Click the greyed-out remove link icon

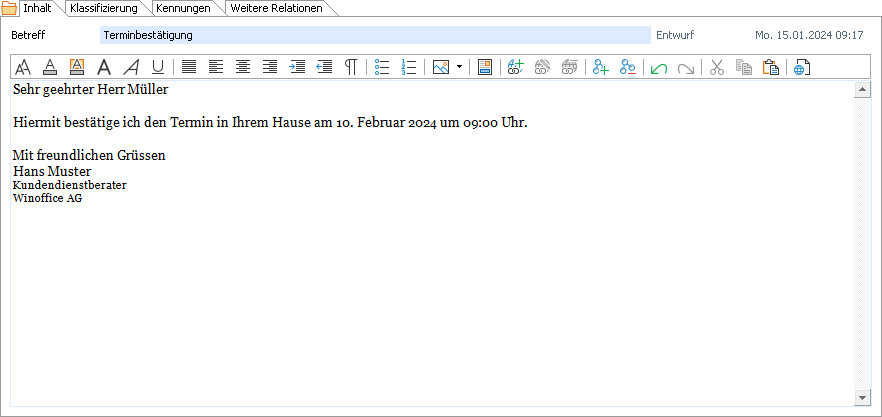coord(569,68)
